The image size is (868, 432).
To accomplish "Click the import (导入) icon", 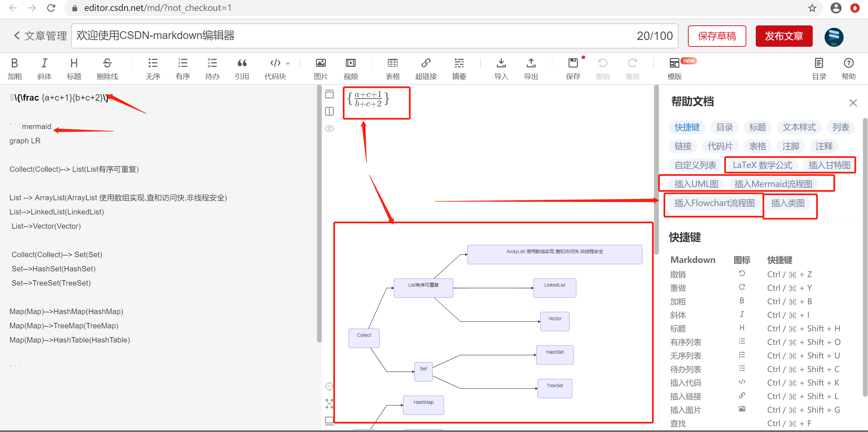I will tap(501, 63).
